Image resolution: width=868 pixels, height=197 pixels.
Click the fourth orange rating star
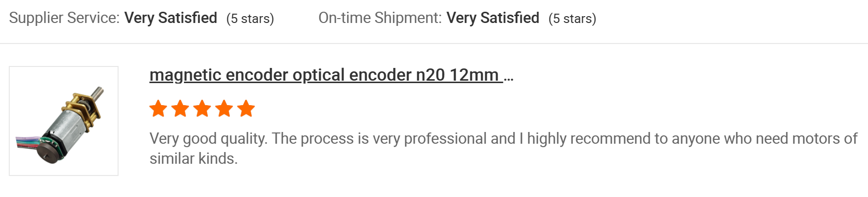(x=224, y=109)
